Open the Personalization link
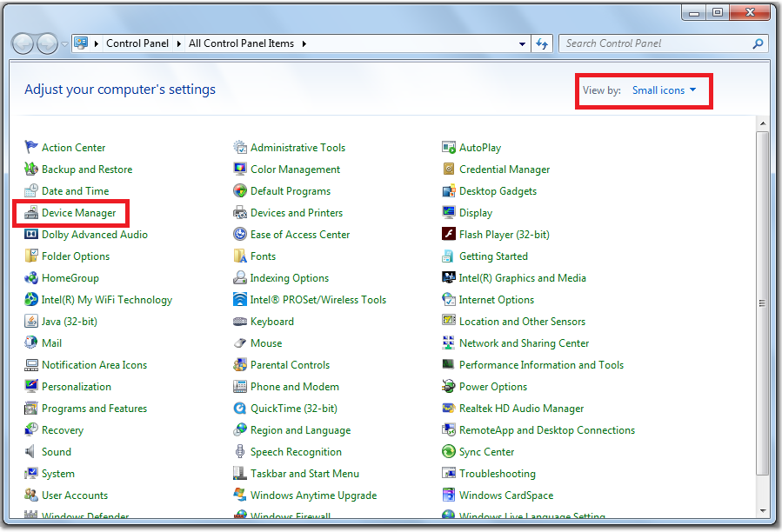The width and height of the screenshot is (782, 532). 77,387
